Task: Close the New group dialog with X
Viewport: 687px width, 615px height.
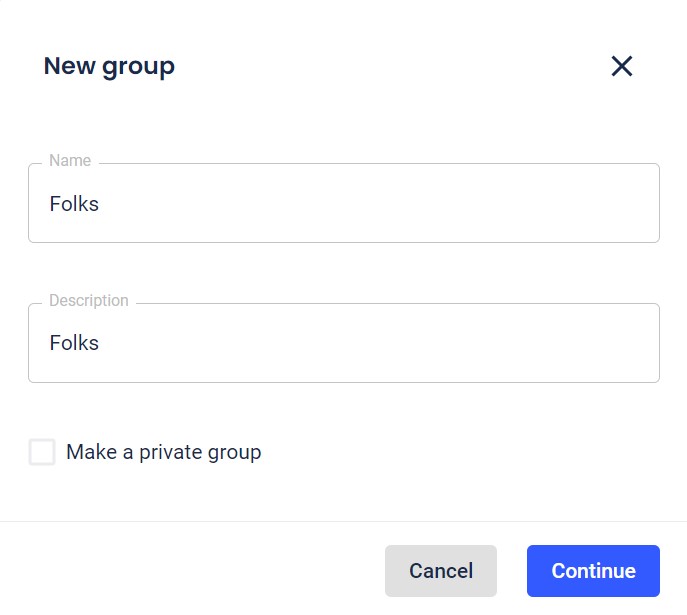Action: tap(622, 67)
